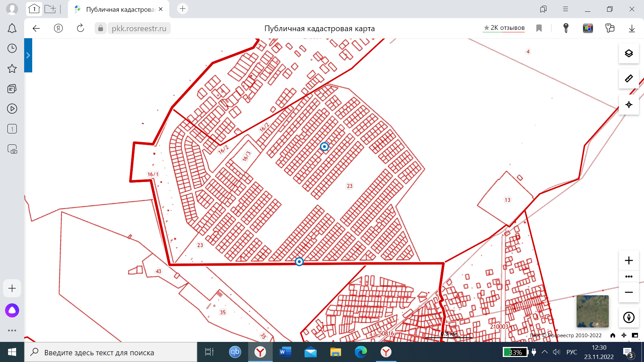
Task: Expand the blue left sidebar panel
Action: pyautogui.click(x=28, y=55)
